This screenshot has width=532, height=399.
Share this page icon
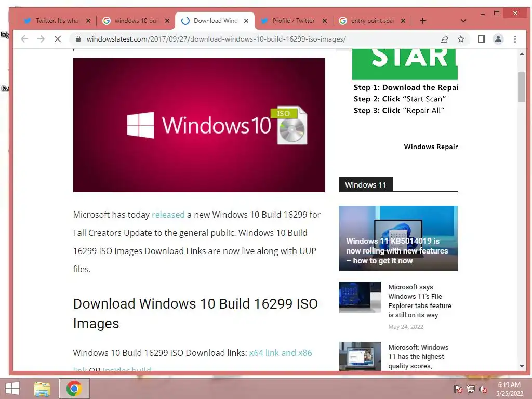[x=444, y=39]
